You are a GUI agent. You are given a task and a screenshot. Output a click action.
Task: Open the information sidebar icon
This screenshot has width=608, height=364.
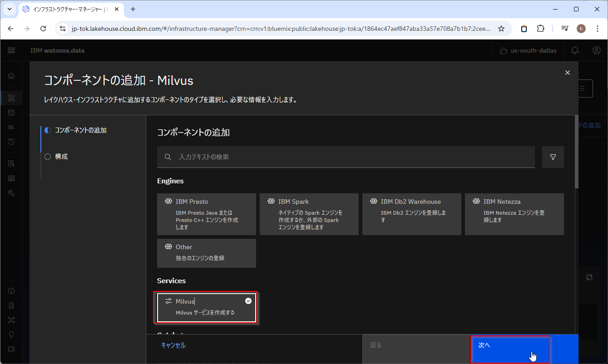tap(11, 291)
